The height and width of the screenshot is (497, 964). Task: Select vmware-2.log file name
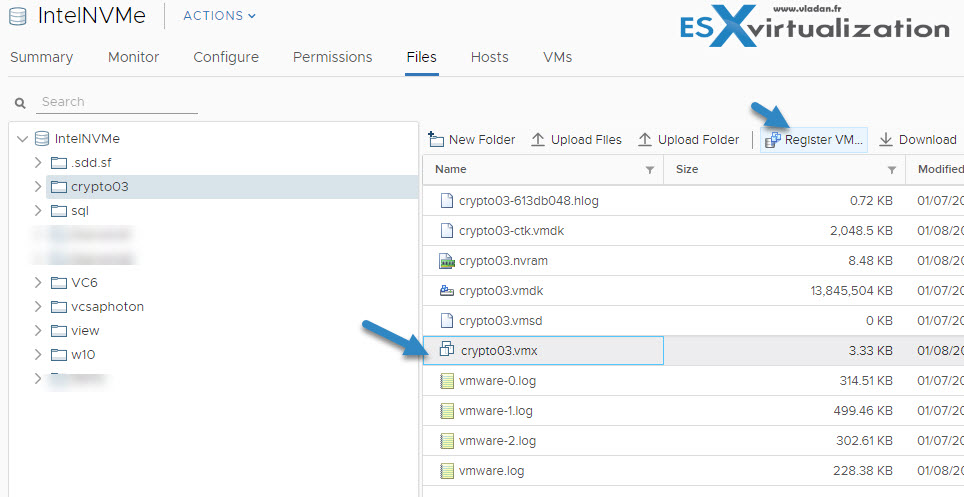497,441
